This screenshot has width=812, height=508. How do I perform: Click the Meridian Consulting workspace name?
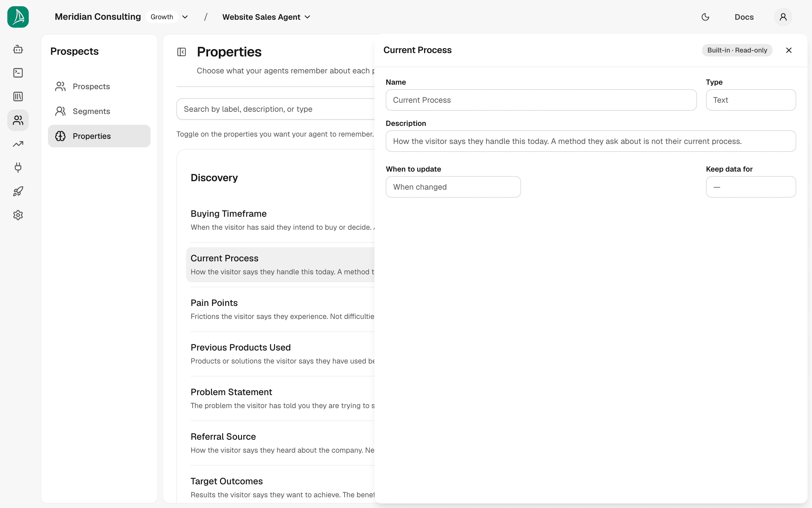[x=98, y=17]
